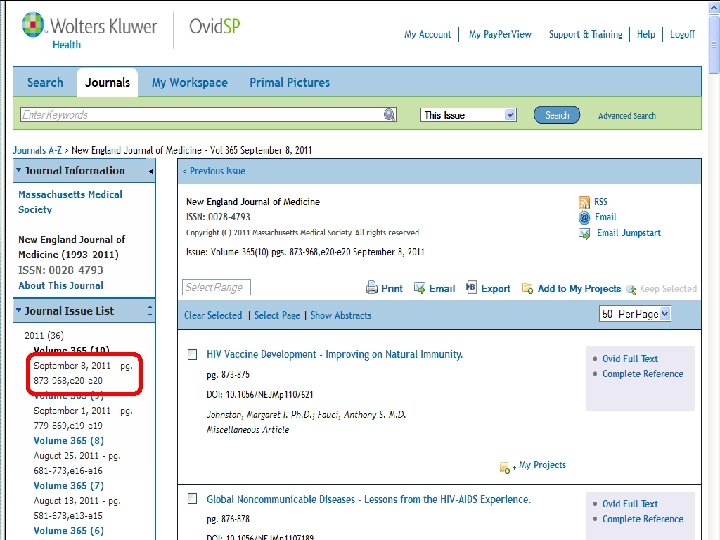
Task: Collapse the Journal Information section triangle
Action: (x=18, y=170)
